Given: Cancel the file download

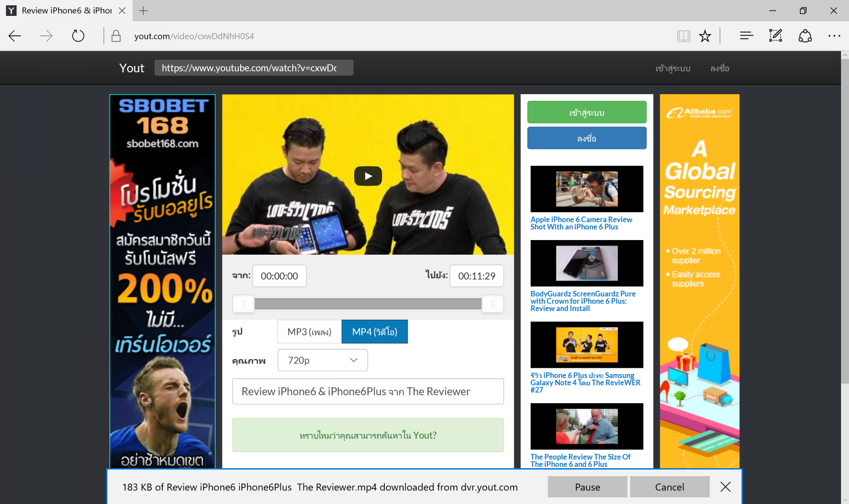Looking at the screenshot, I should [x=669, y=487].
